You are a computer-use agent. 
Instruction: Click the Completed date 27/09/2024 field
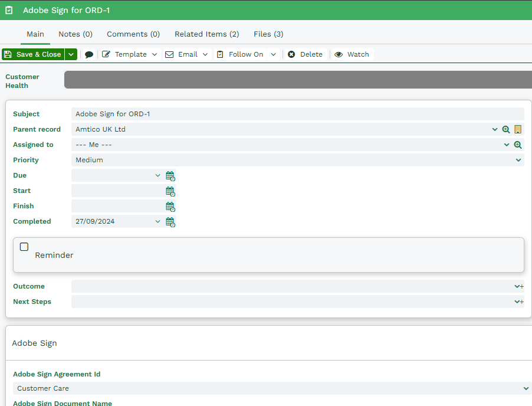113,221
